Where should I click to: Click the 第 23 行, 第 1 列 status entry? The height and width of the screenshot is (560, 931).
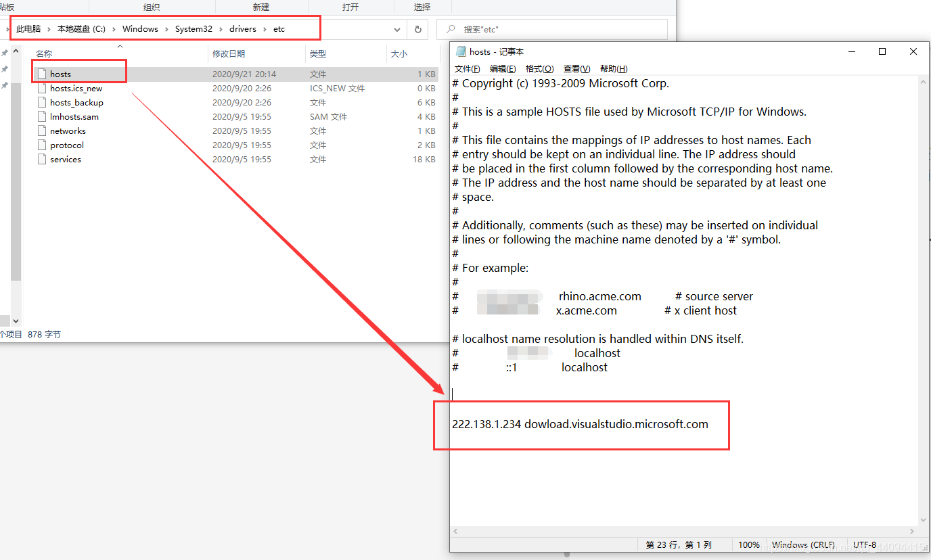pyautogui.click(x=679, y=544)
